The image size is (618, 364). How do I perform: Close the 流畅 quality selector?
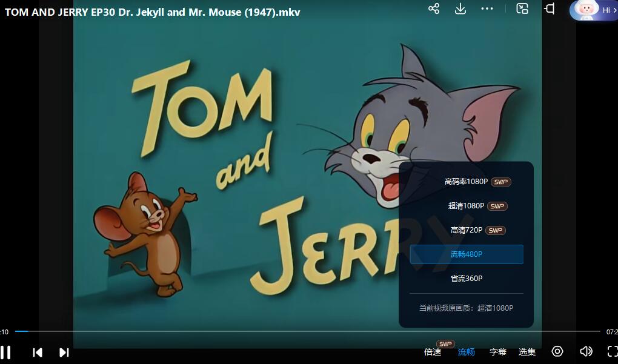467,352
